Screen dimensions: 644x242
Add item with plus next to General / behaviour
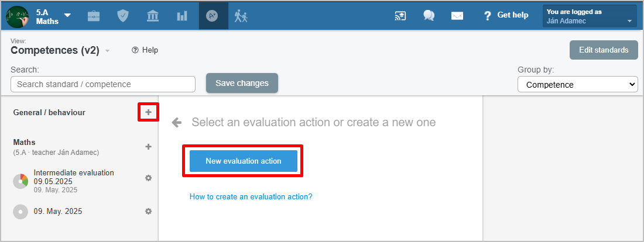point(149,112)
